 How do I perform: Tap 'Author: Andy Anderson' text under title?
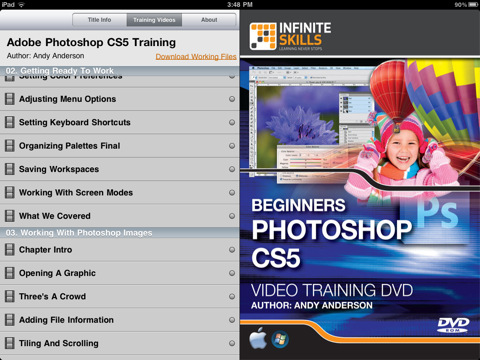point(46,56)
